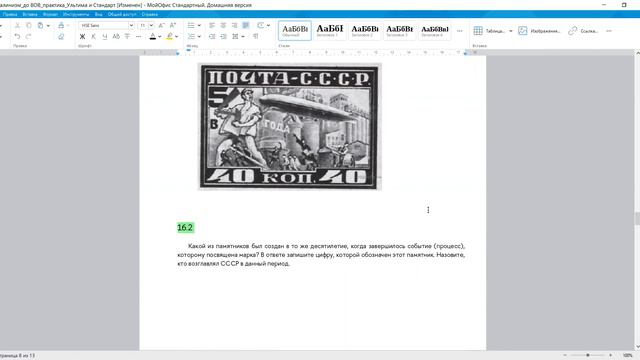Apply the Заголовок 2 heading style
This screenshot has width=640, height=360.
coord(364,31)
